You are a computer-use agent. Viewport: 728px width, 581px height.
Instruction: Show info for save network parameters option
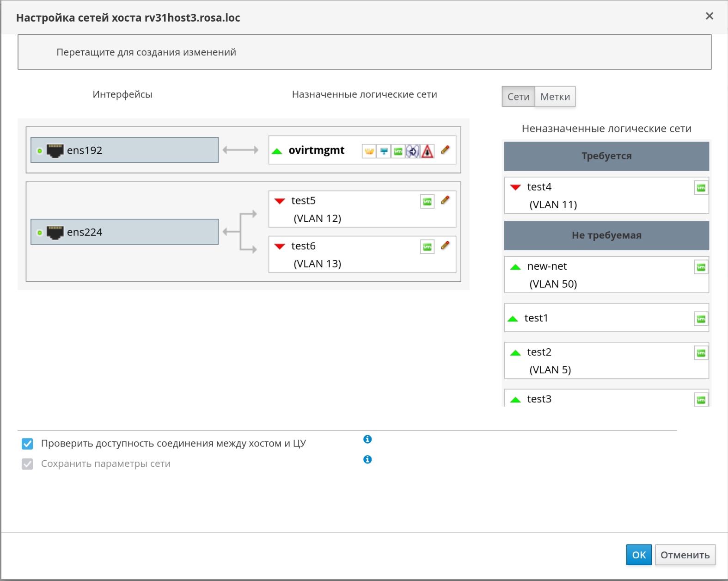click(x=367, y=459)
